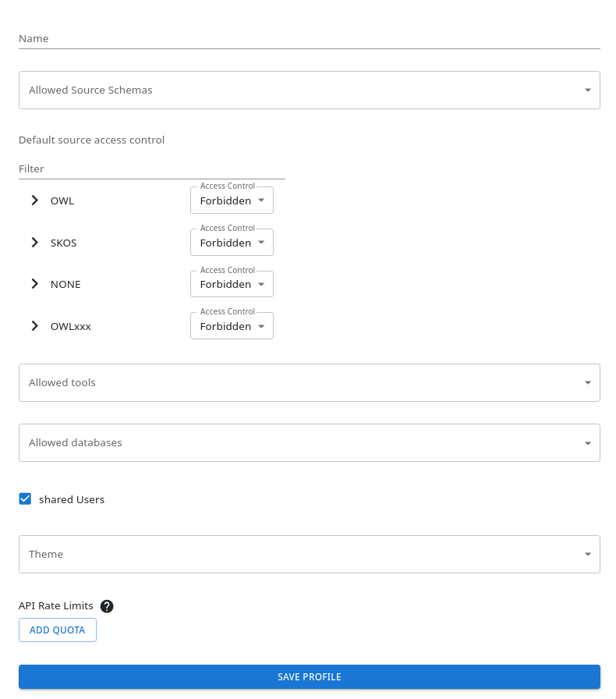Click the API Rate Limits help icon

pos(107,606)
